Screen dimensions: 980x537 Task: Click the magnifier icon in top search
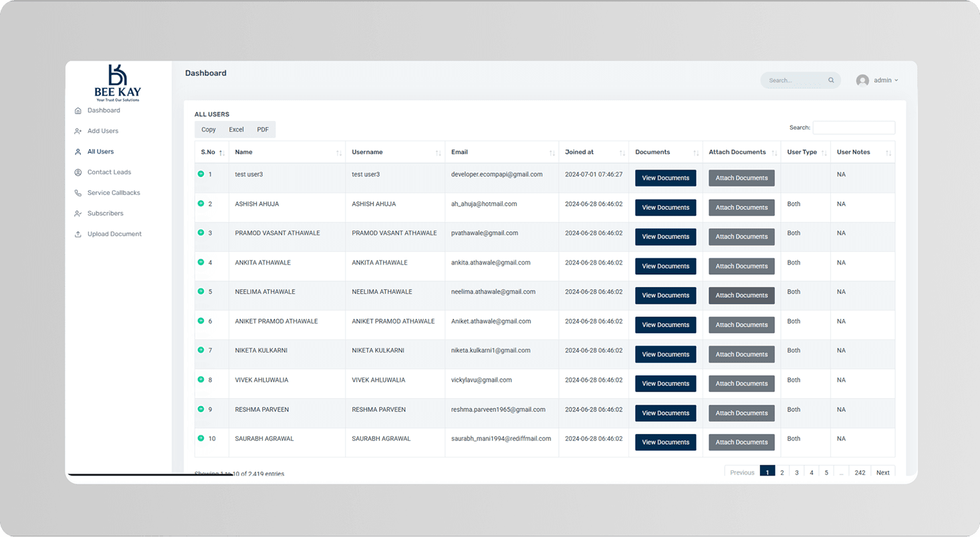pyautogui.click(x=831, y=80)
